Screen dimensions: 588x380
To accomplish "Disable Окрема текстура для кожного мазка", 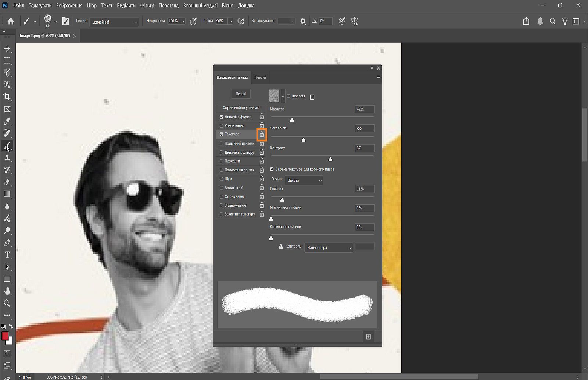I will pyautogui.click(x=272, y=169).
